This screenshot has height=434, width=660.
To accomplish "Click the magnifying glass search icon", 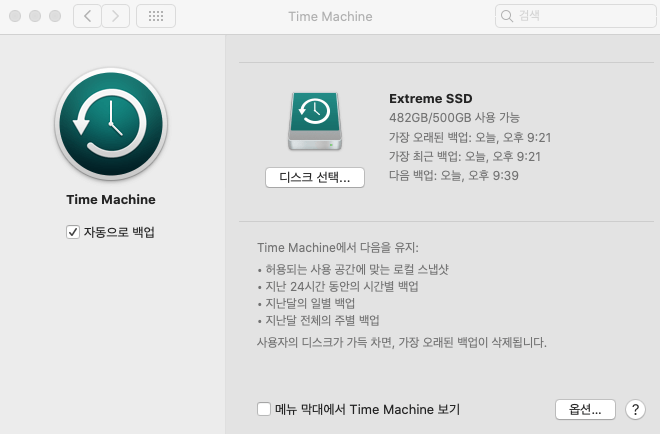I will pyautogui.click(x=507, y=16).
